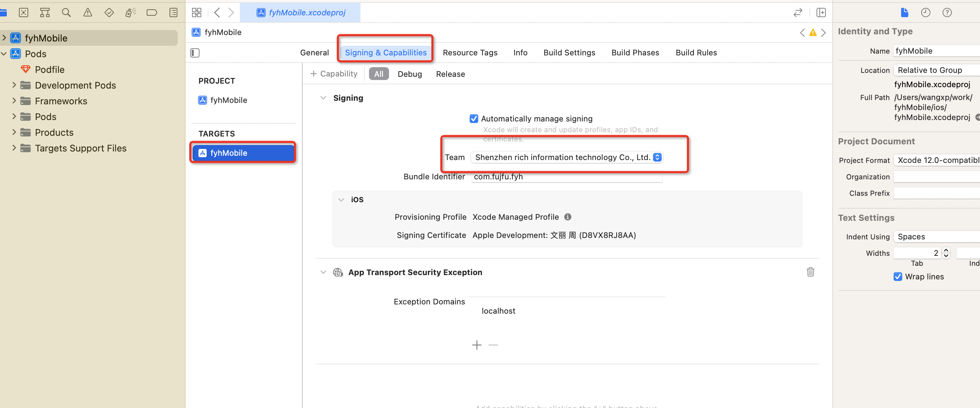Switch to the Info tab
The image size is (980, 408).
pos(520,53)
